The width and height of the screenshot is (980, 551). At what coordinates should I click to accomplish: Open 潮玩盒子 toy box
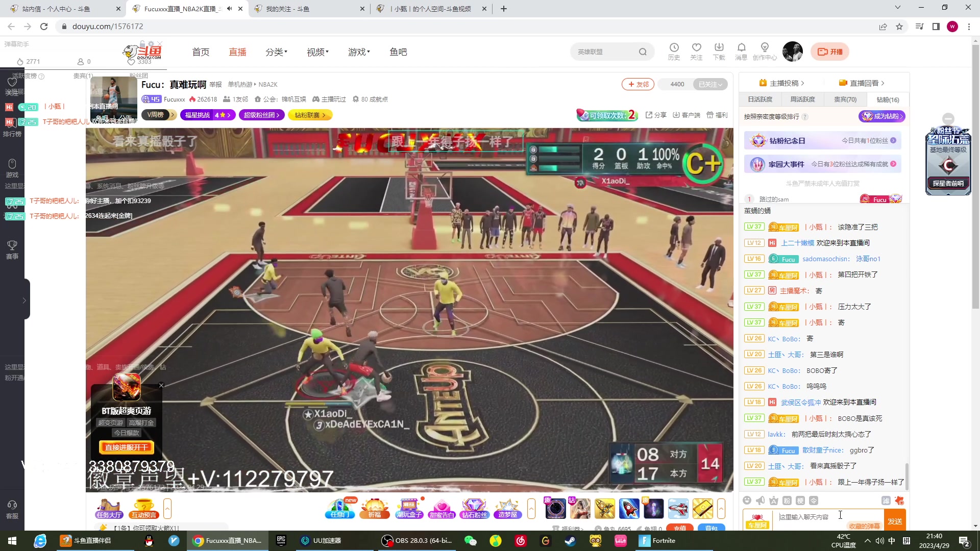click(409, 509)
